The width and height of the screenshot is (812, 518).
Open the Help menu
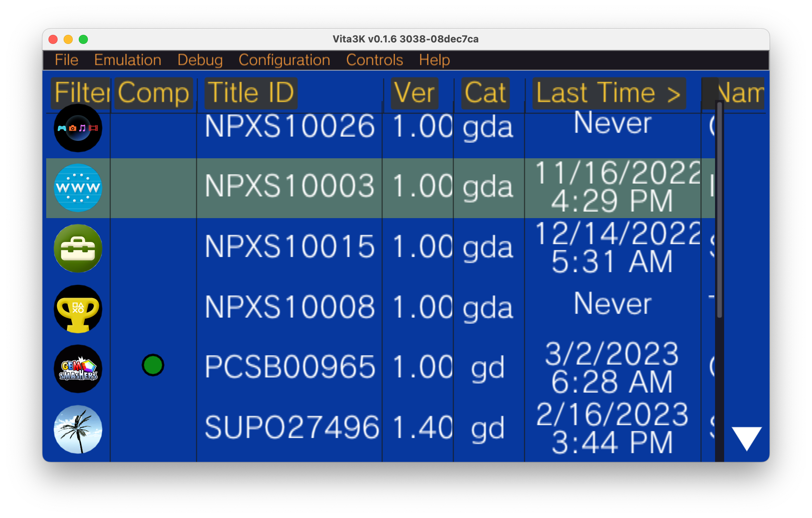point(434,60)
